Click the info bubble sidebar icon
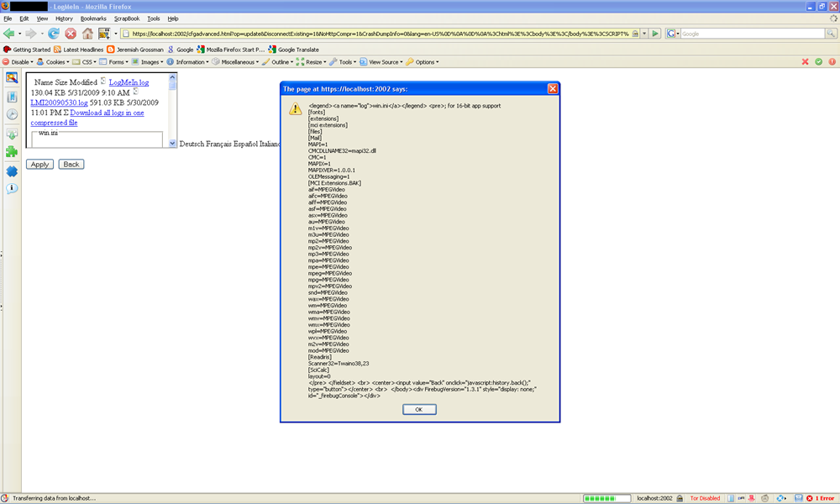The width and height of the screenshot is (840, 504). (11, 188)
